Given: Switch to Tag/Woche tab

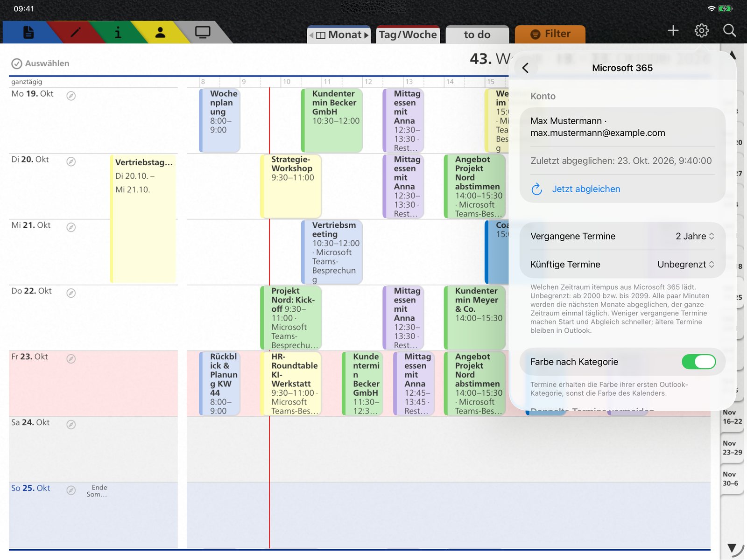Looking at the screenshot, I should point(408,35).
